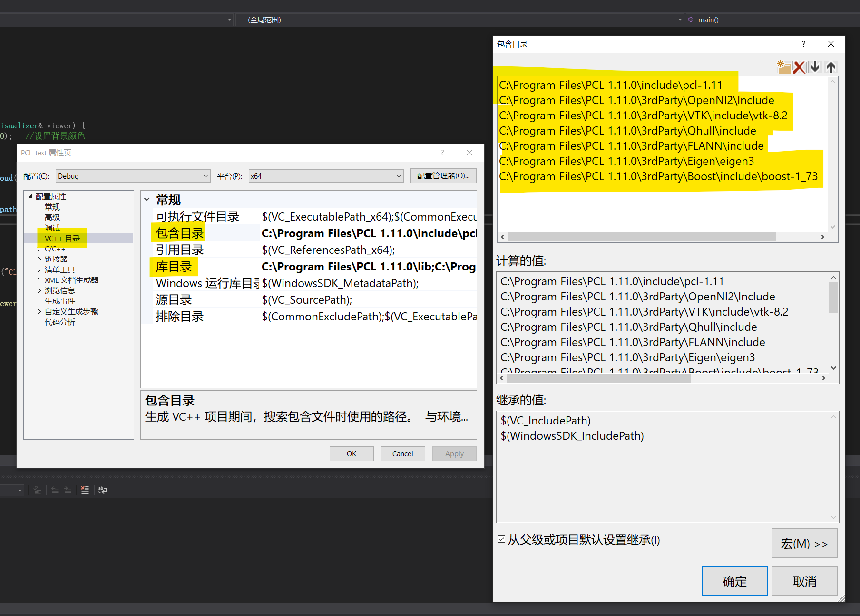Collapse the 配置属性 tree node
This screenshot has height=616, width=860.
(30, 196)
